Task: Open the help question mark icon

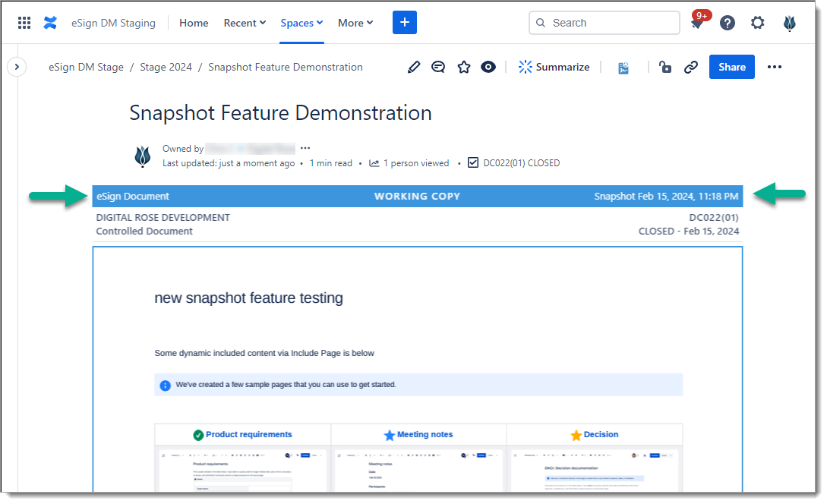Action: [728, 23]
